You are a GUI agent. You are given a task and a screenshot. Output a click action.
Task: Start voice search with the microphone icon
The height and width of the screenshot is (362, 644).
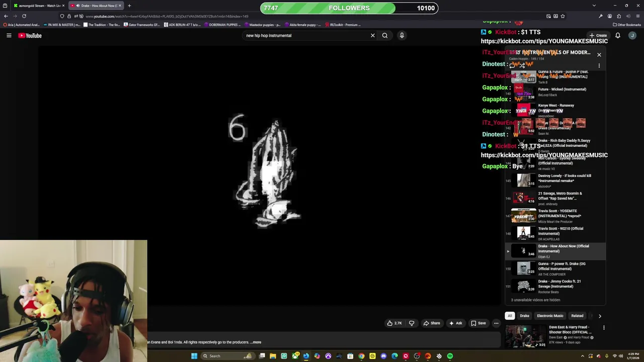tap(401, 36)
